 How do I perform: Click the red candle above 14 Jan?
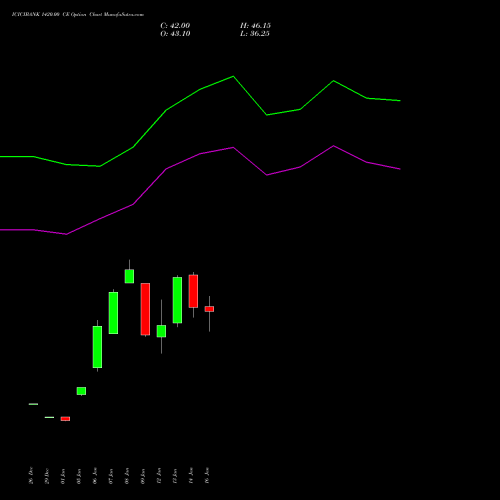click(x=193, y=291)
